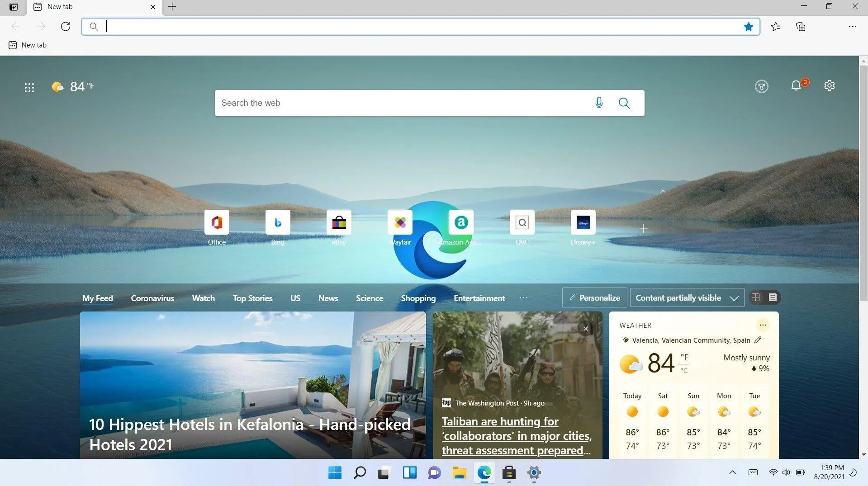The height and width of the screenshot is (486, 868).
Task: Open the notifications bell icon
Action: click(x=796, y=85)
